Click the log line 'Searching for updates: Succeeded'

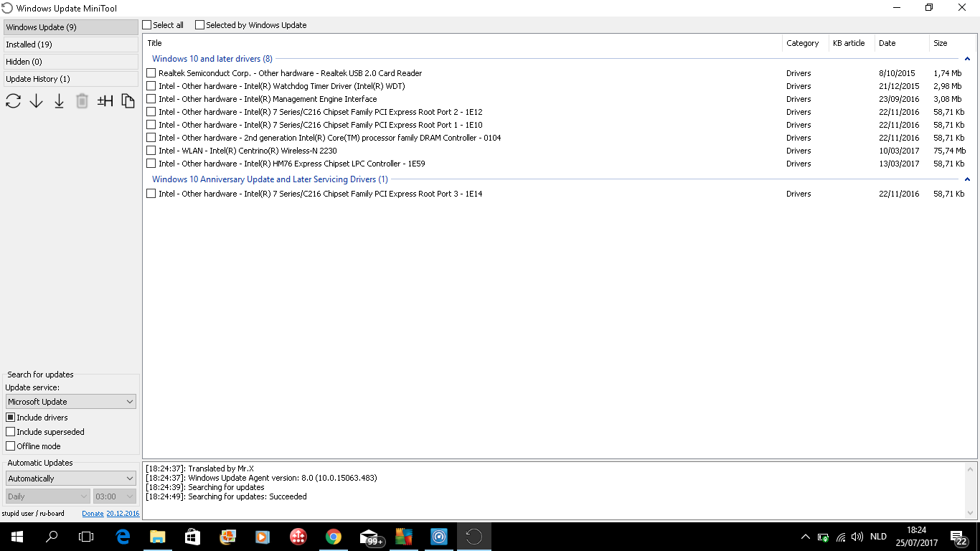pos(226,496)
